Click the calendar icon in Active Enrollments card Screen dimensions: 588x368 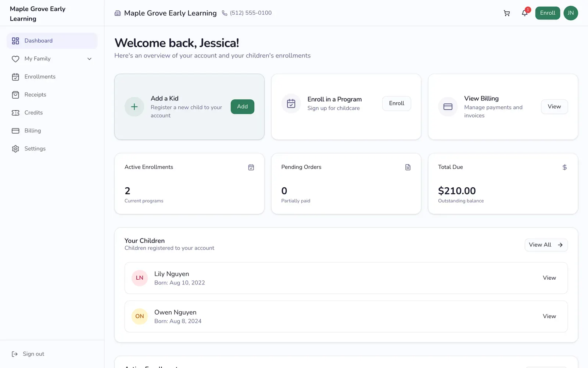coord(251,167)
